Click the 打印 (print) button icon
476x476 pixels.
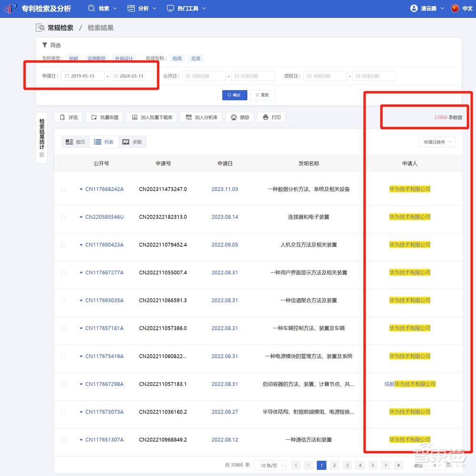pyautogui.click(x=266, y=117)
